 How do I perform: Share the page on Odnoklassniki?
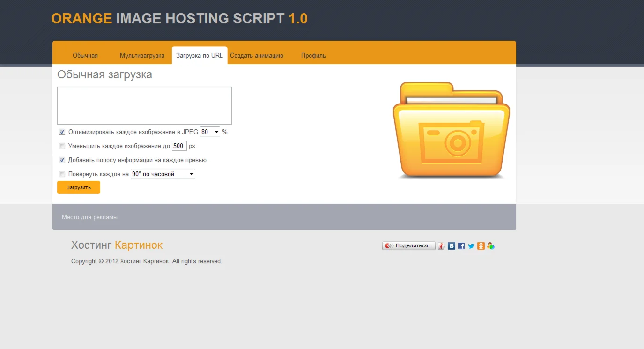(481, 246)
